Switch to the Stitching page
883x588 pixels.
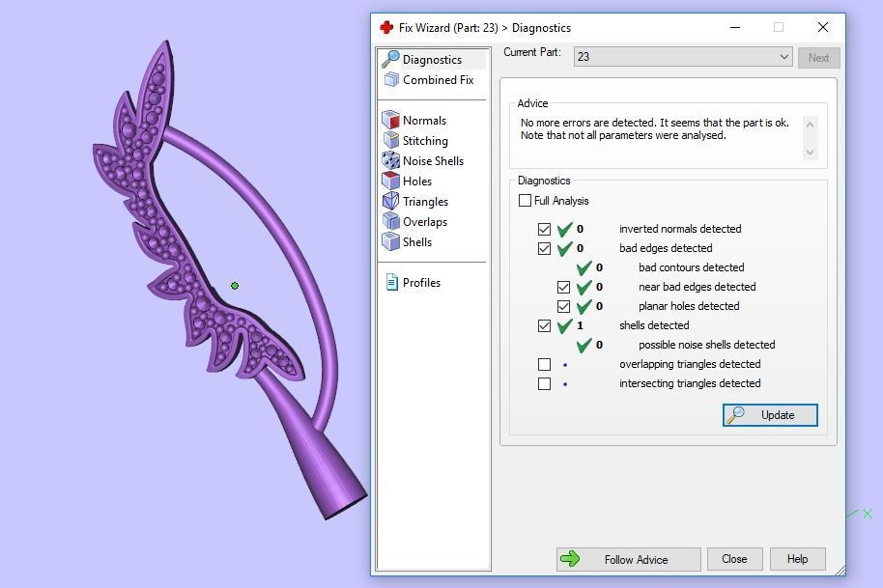click(425, 141)
